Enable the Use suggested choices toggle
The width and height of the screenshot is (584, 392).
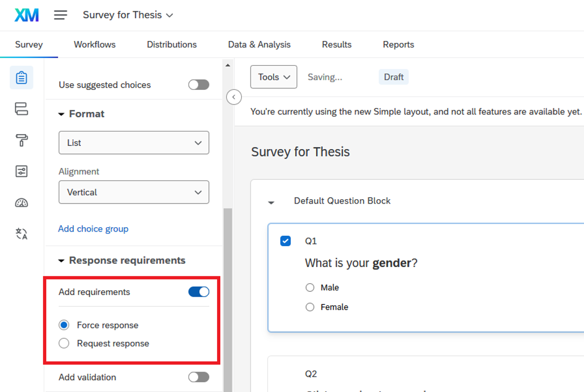click(198, 85)
